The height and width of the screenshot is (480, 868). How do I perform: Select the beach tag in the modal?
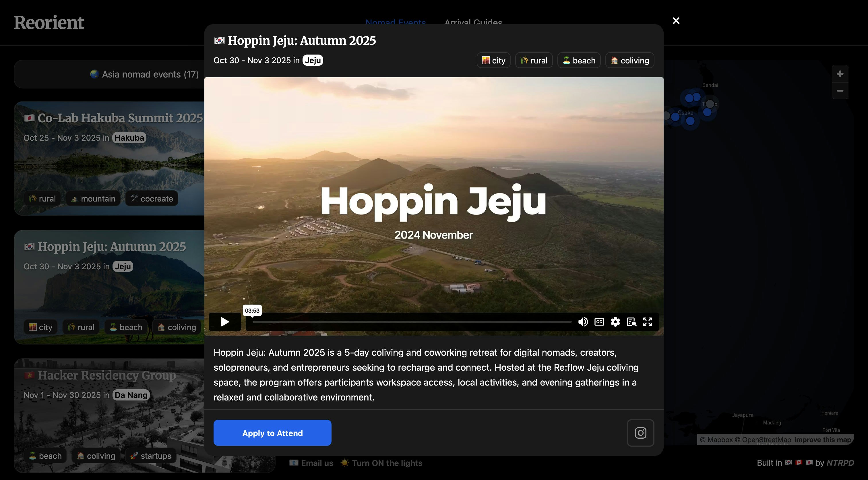[x=579, y=60]
